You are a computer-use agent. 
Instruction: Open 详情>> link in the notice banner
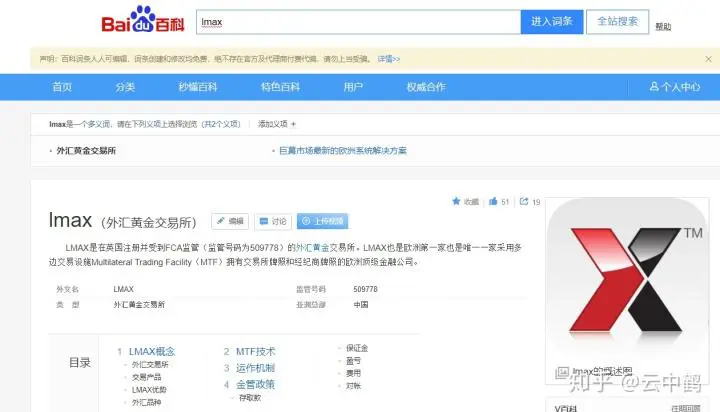click(388, 59)
